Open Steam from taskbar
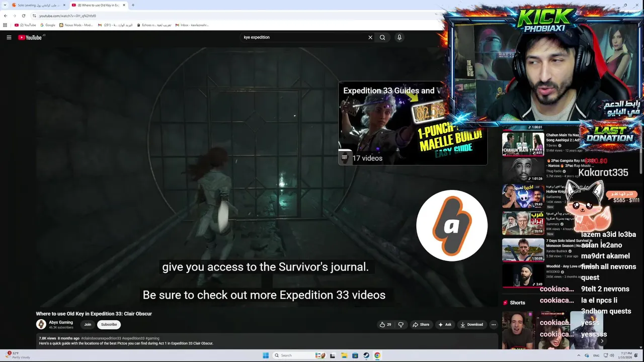This screenshot has width=644, height=362. (366, 355)
